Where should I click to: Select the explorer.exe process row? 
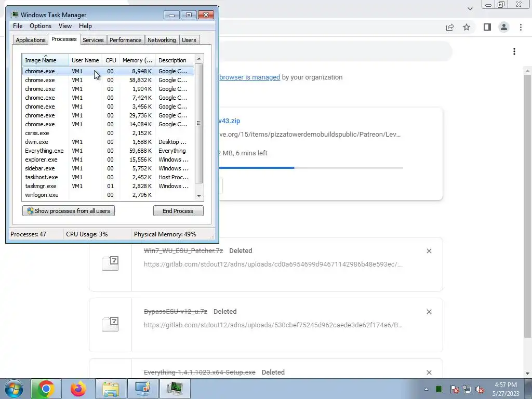[108, 159]
